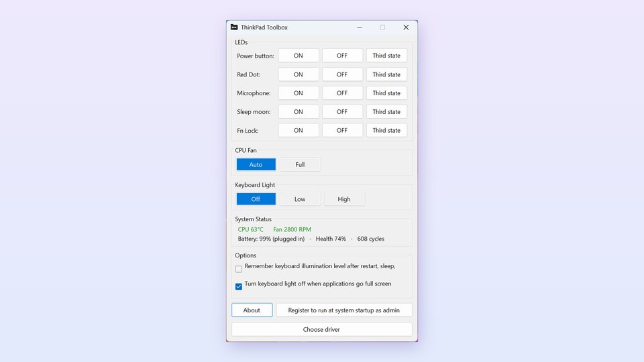The image size is (644, 362).
Task: Click the Battery: 99% (plugged in) status
Action: click(x=271, y=239)
